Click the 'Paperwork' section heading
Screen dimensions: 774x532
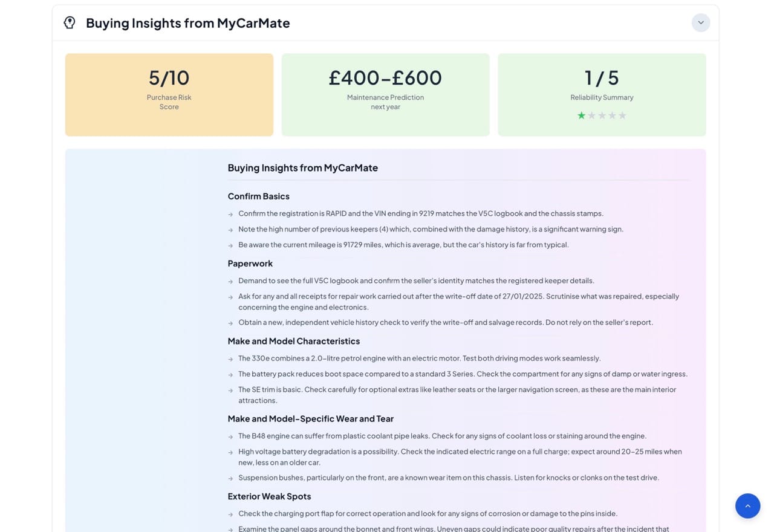coord(250,264)
